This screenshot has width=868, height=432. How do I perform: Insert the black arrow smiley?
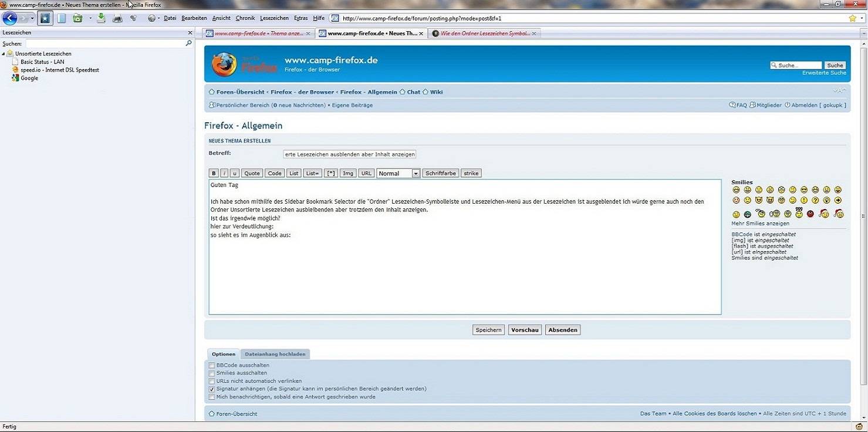point(838,201)
